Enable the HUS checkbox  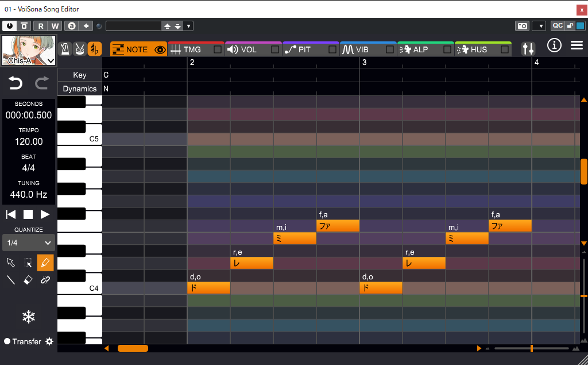pos(505,49)
